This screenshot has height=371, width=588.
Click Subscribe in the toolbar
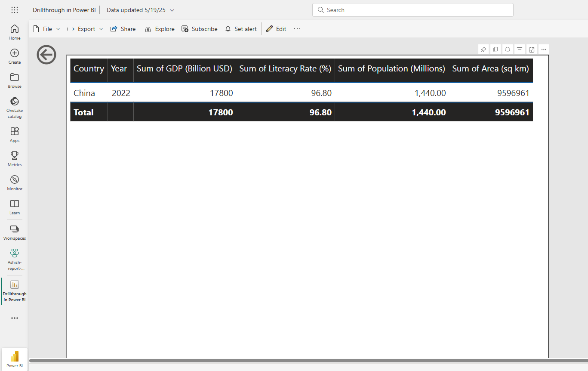pyautogui.click(x=200, y=29)
